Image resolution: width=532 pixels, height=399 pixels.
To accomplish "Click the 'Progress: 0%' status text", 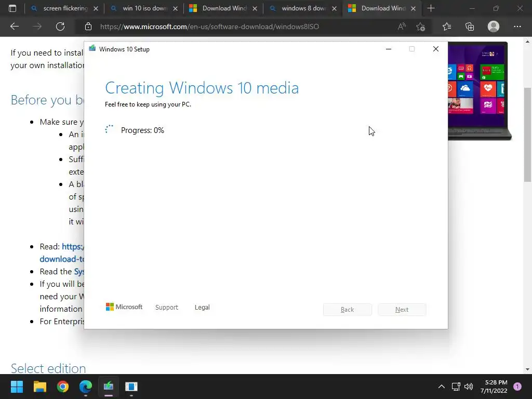I will coord(142,130).
